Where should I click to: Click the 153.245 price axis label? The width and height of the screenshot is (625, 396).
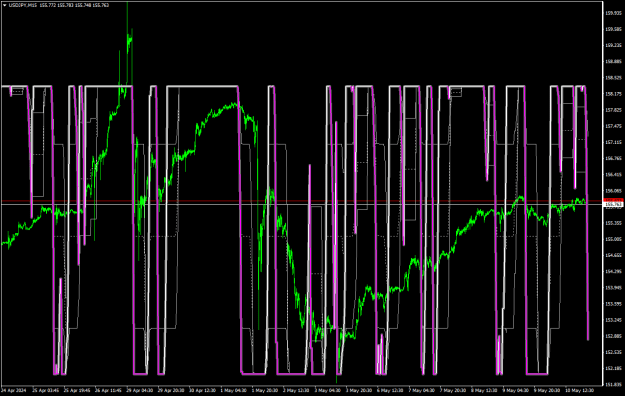coord(613,319)
